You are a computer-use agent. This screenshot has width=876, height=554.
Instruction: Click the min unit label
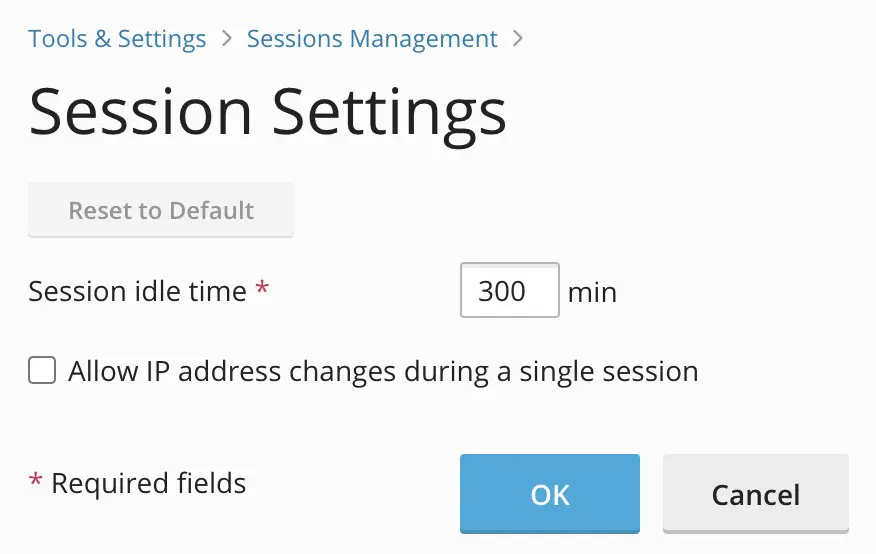tap(592, 293)
